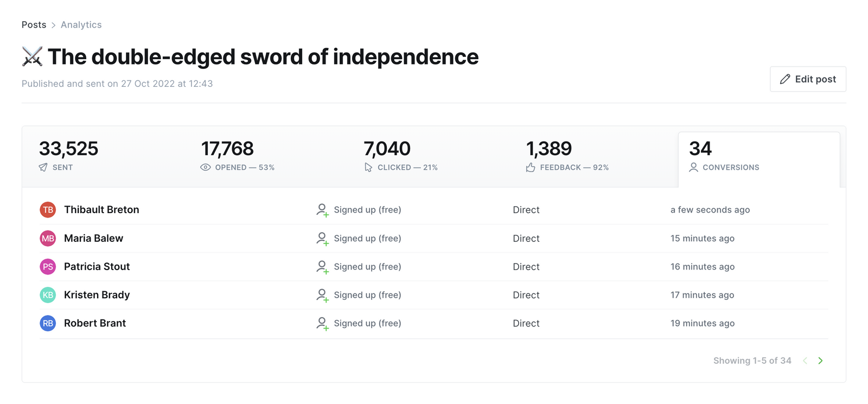This screenshot has width=868, height=404.
Task: Go to next page of conversions
Action: (x=820, y=361)
